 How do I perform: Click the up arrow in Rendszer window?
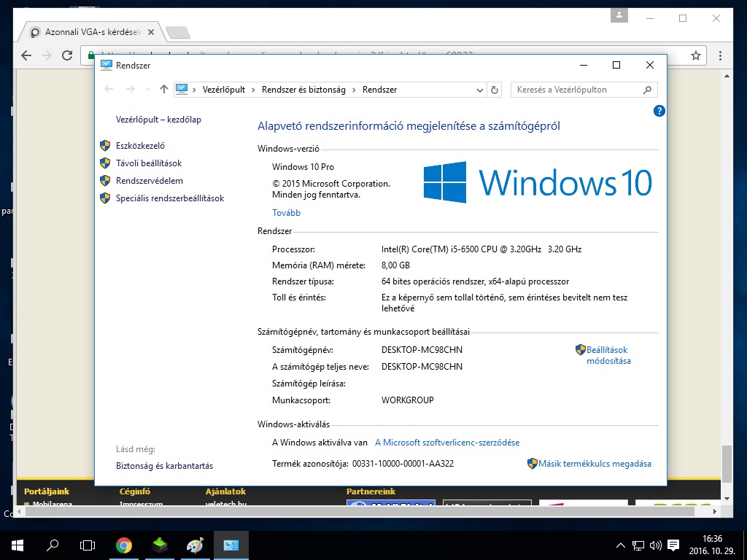coord(164,89)
